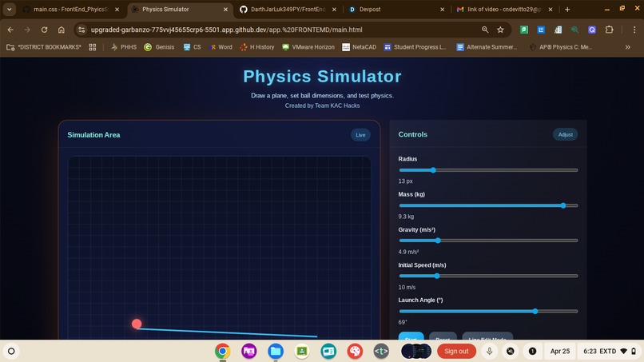The width and height of the screenshot is (644, 362).
Task: Click the Gravity slider handle
Action: click(x=438, y=241)
